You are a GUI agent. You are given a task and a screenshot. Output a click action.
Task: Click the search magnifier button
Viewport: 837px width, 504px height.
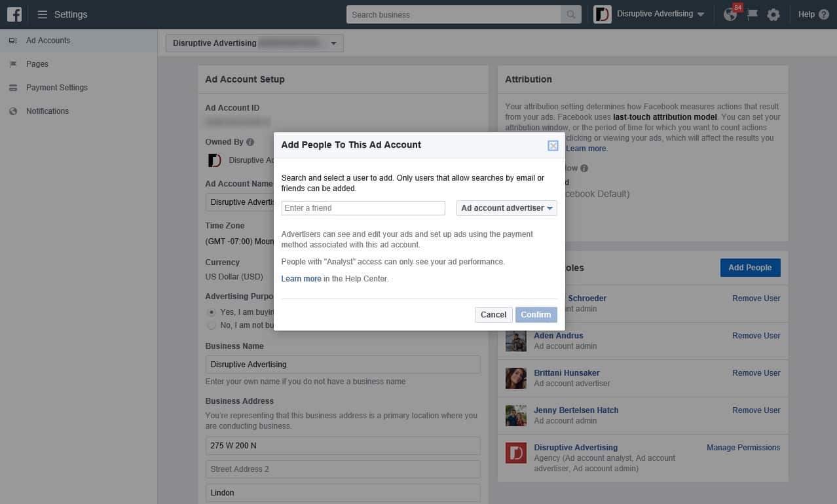pos(571,14)
